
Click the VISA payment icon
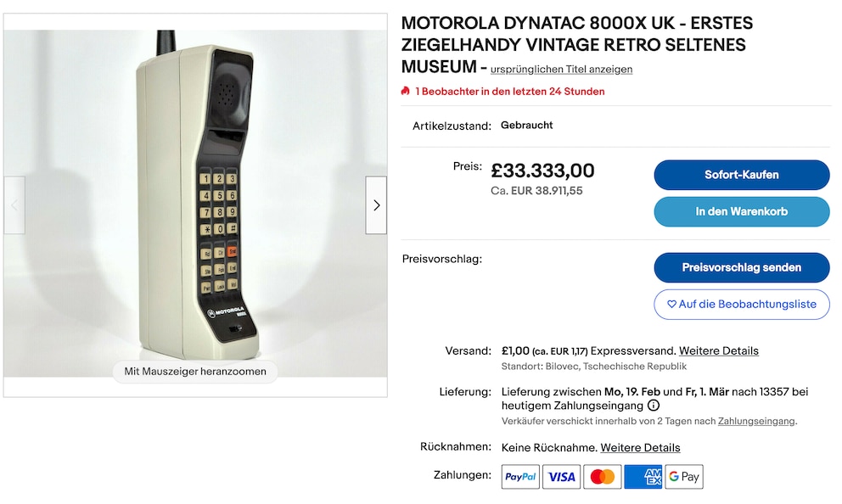pyautogui.click(x=561, y=477)
